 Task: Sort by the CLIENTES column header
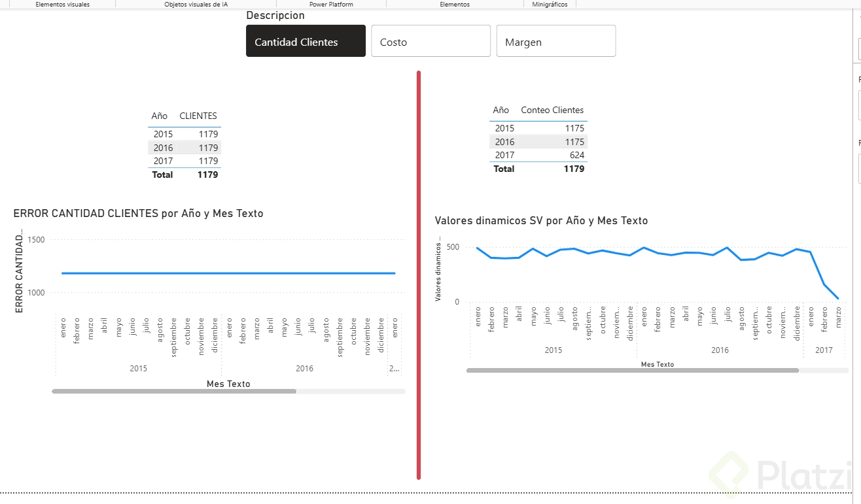point(198,116)
